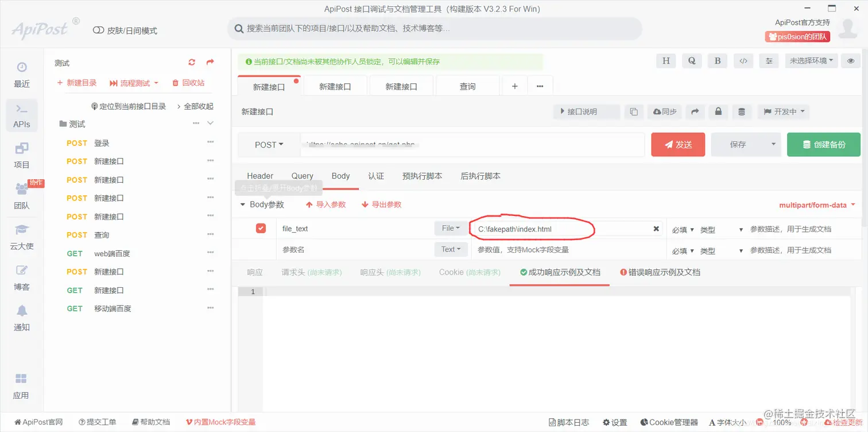Click the eye icon next to environment selector
Viewport: 868px width, 432px height.
point(851,61)
